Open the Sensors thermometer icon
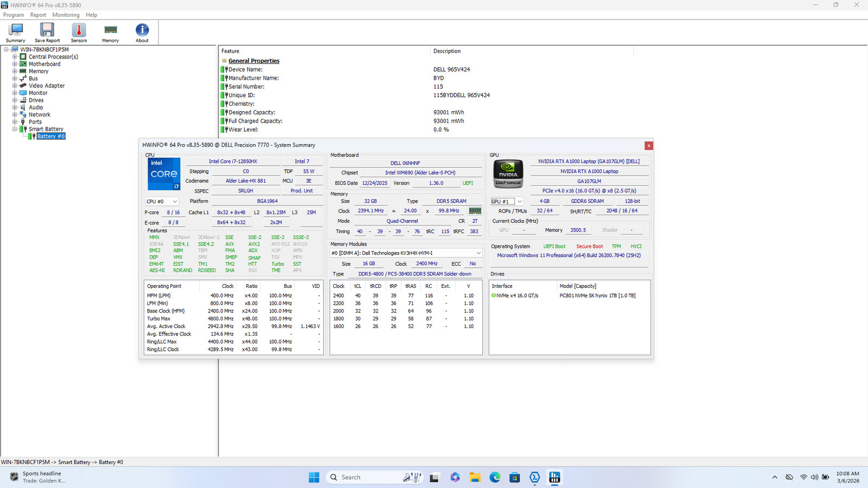The image size is (868, 488). [x=79, y=33]
